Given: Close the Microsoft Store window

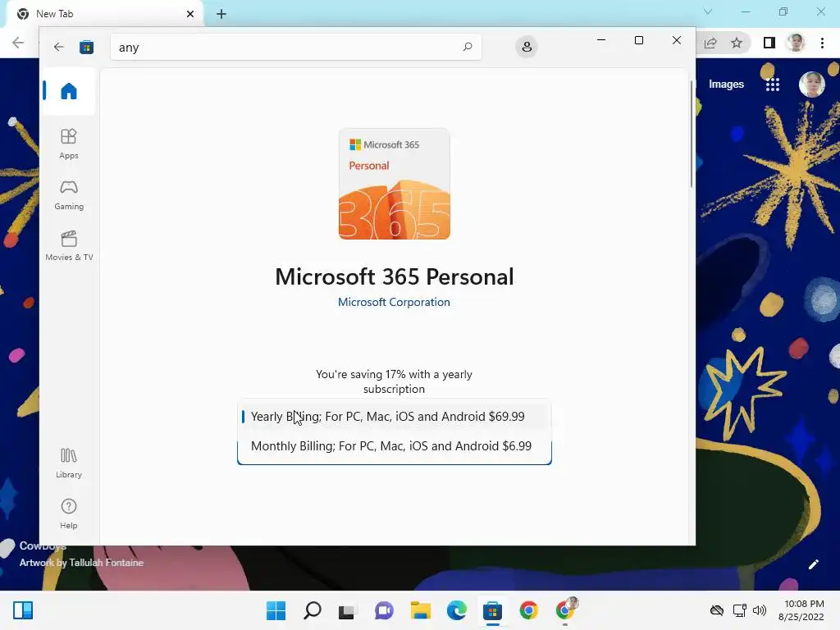Looking at the screenshot, I should tap(677, 40).
